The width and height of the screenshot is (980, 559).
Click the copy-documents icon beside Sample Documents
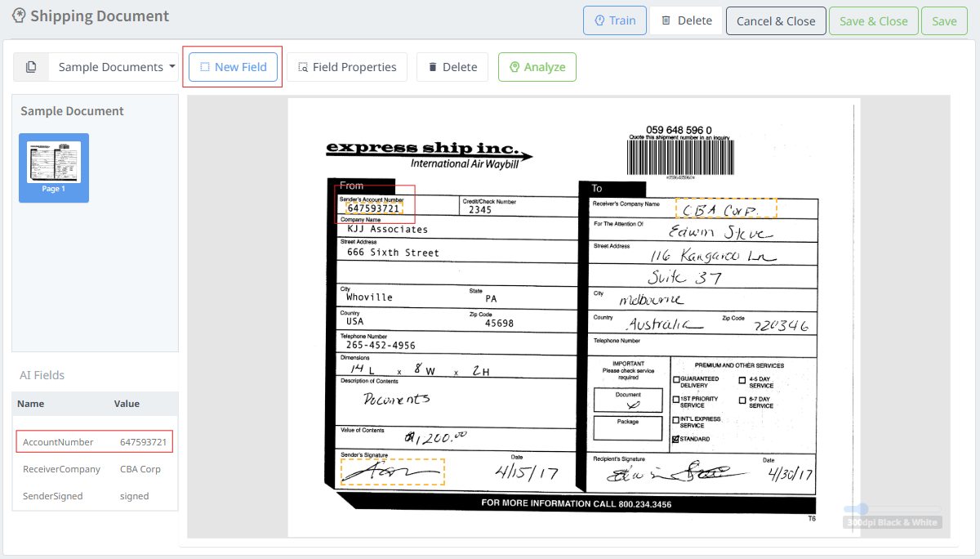30,66
